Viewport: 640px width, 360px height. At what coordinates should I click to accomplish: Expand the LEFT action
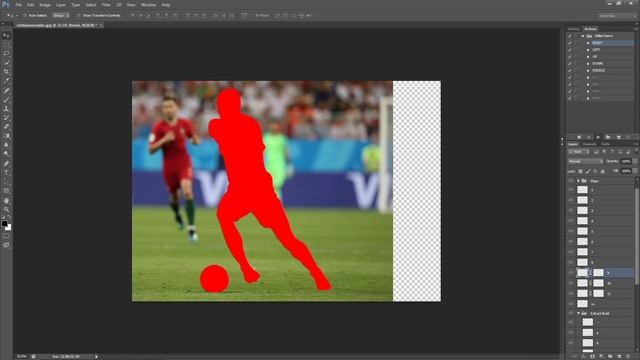(588, 50)
